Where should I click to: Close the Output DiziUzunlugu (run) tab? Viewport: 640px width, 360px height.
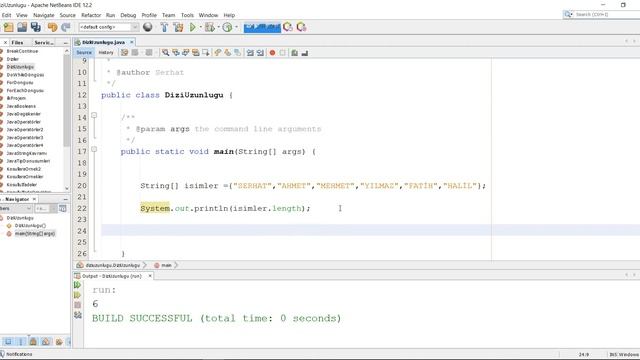point(150,276)
